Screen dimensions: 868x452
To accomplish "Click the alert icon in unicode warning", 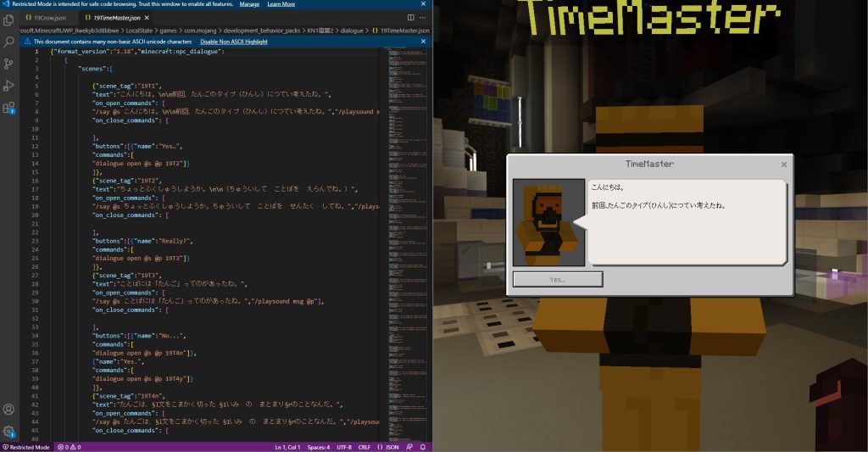I will point(27,42).
